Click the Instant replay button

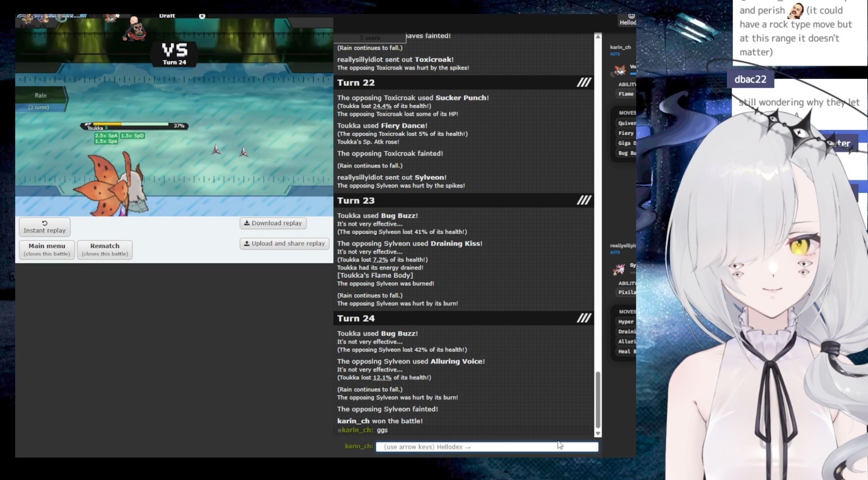point(45,227)
